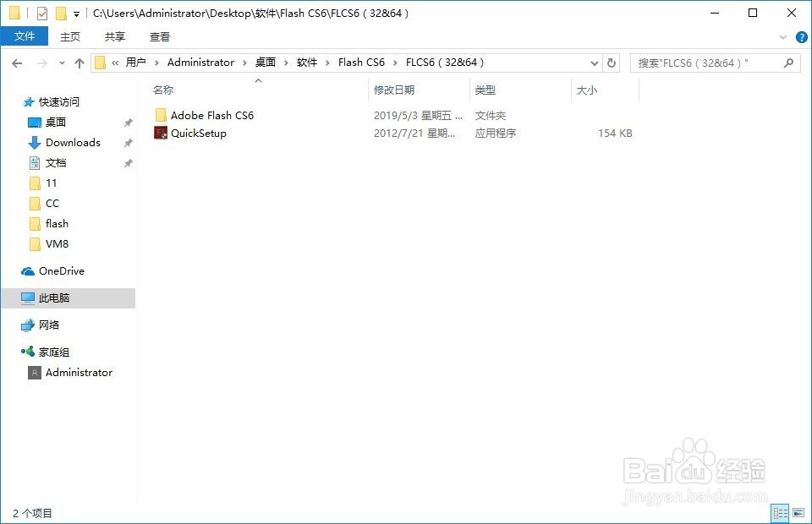Go back using the back arrow icon

[x=17, y=63]
